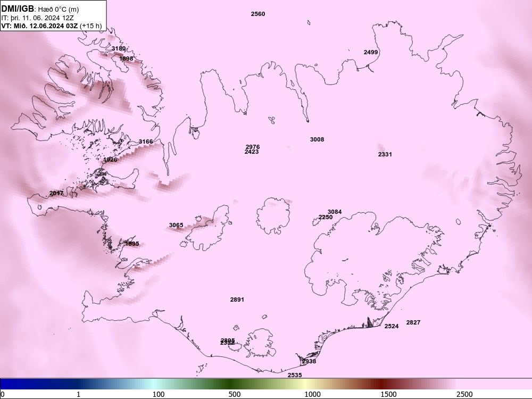
Task: Click the 1835 height value on the map
Action: pos(132,244)
